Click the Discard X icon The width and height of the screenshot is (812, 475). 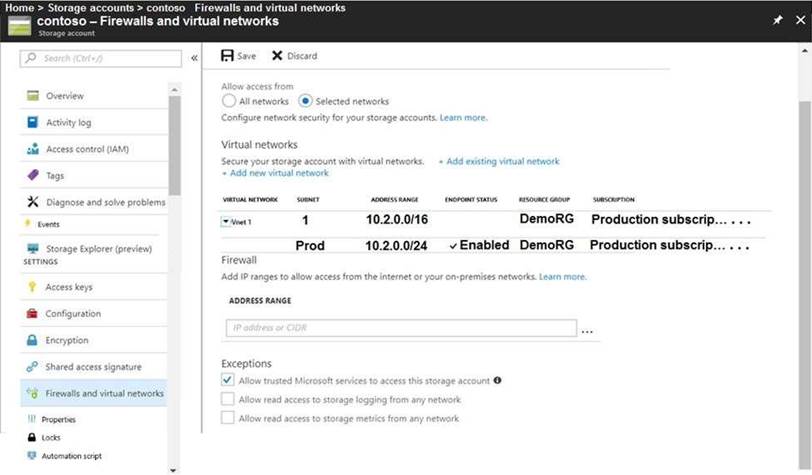click(x=277, y=56)
